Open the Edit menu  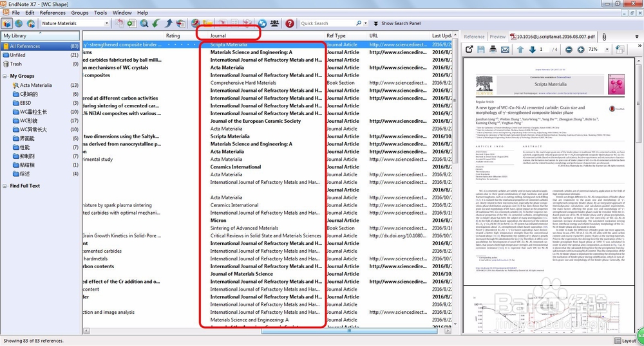(x=30, y=13)
